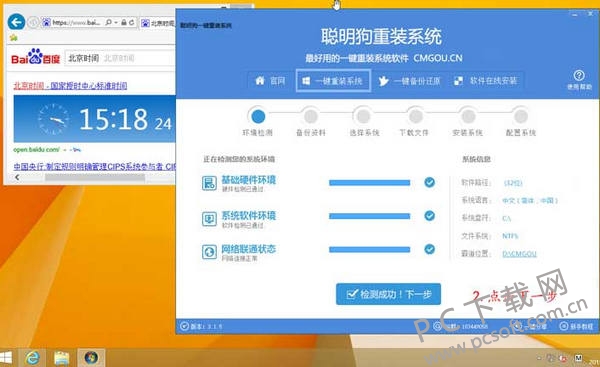Click the 网络联通状态 heading text
Screen dimensions: 600x367
tap(249, 249)
